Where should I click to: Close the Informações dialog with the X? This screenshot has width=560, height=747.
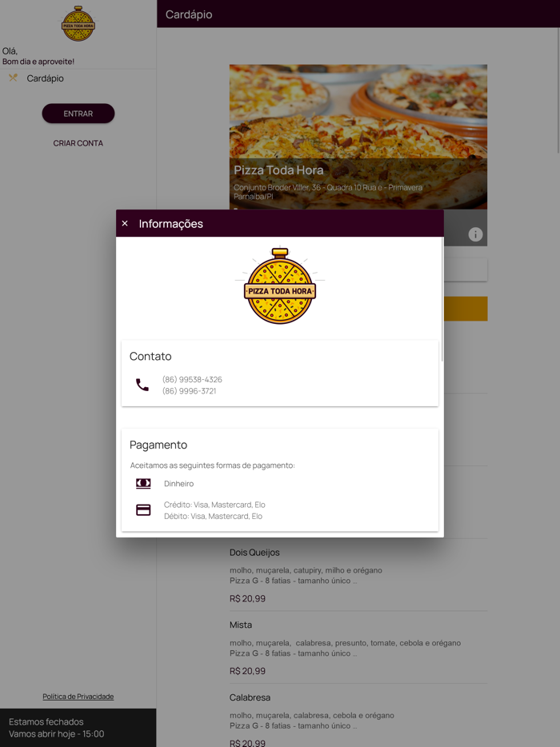click(x=125, y=223)
